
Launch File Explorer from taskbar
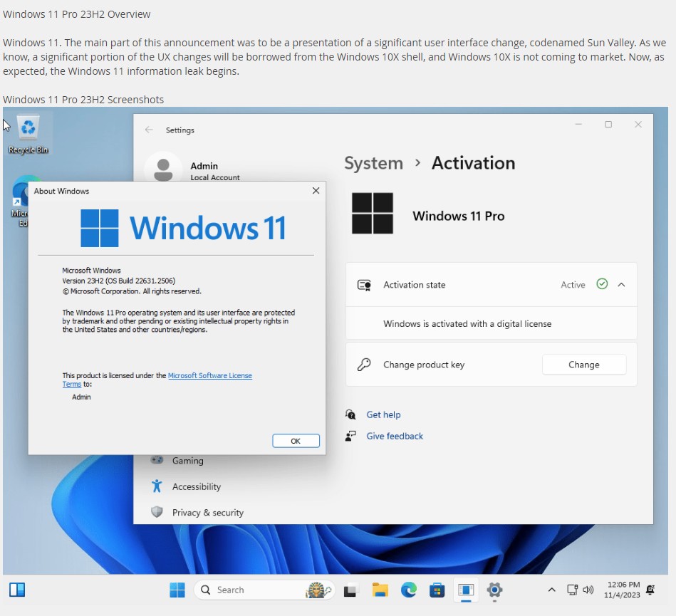380,590
